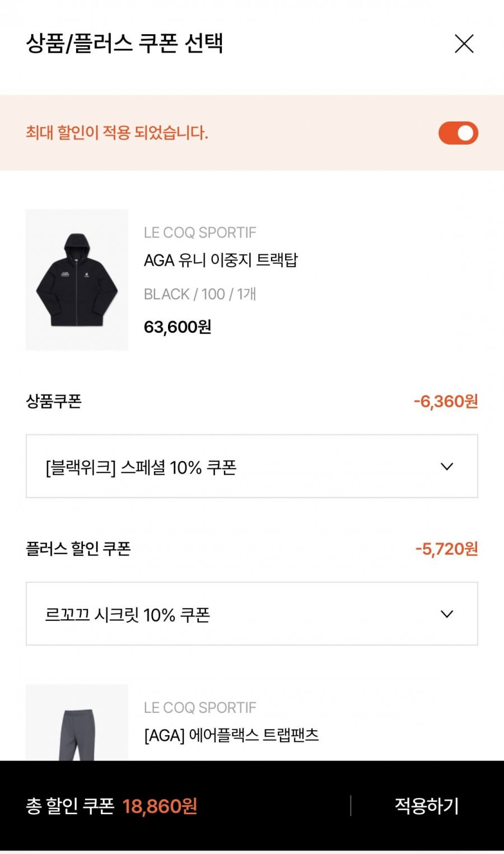504x854 pixels.
Task: Open the black hooded jacket thumbnail
Action: (x=77, y=280)
